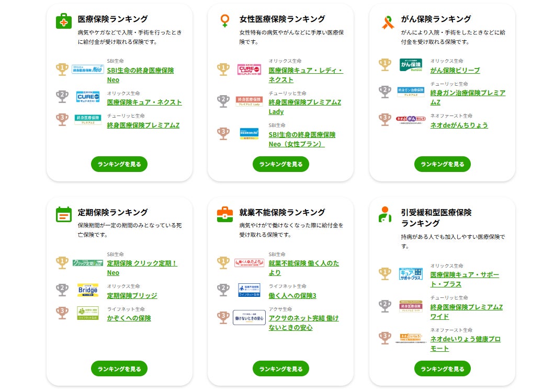Click ランキングを見る under 医療保険ランキング
The height and width of the screenshot is (392, 554).
119,164
